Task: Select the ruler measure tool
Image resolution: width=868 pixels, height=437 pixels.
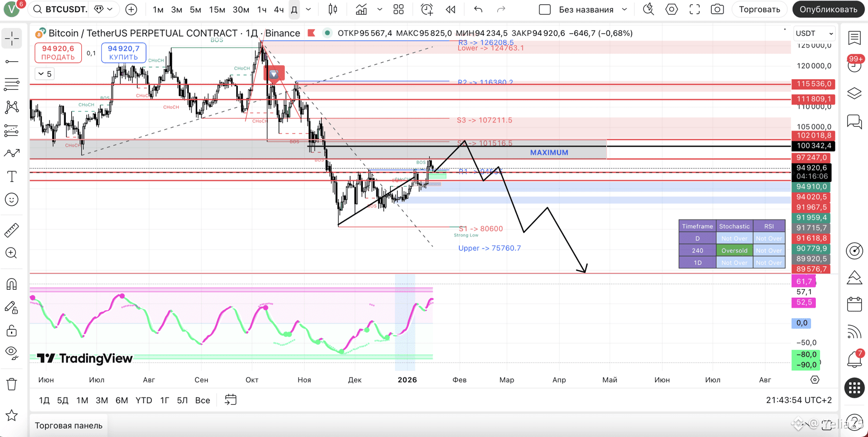Action: [x=12, y=230]
